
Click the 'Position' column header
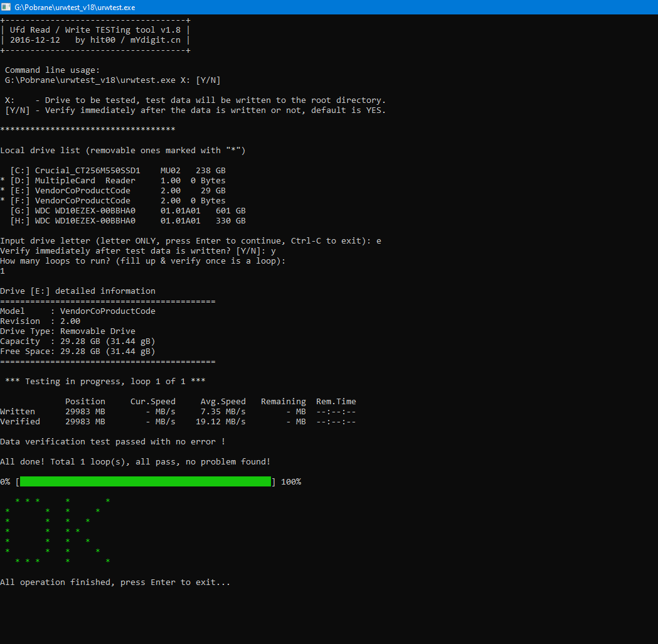pyautogui.click(x=85, y=401)
